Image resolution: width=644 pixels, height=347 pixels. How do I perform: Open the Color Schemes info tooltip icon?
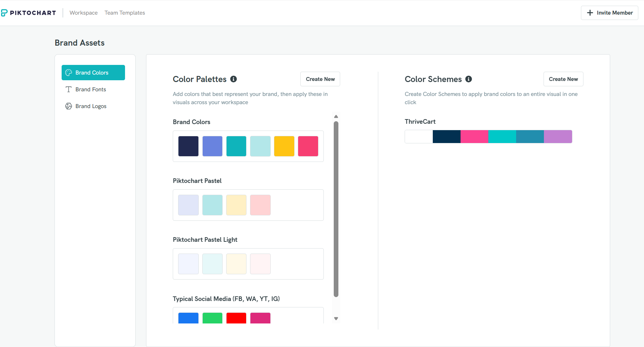point(469,79)
